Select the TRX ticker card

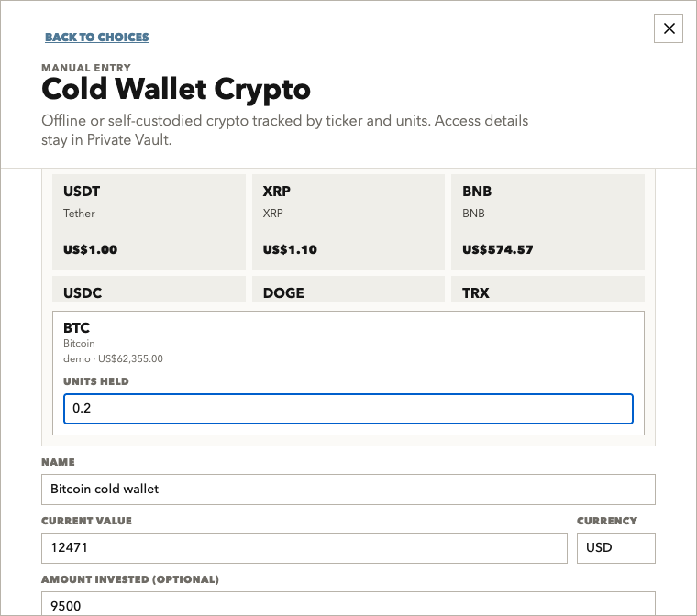548,289
